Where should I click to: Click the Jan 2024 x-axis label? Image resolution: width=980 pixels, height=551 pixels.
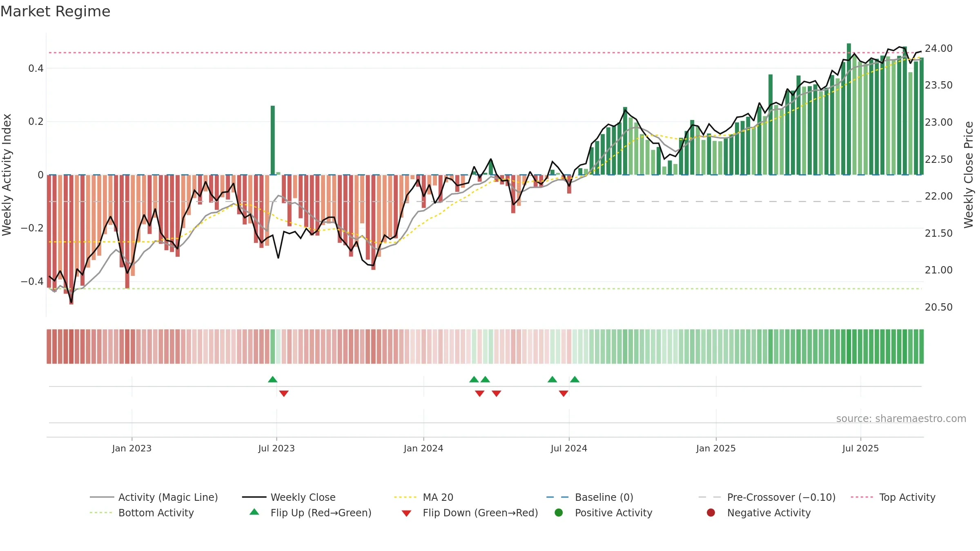click(x=423, y=448)
